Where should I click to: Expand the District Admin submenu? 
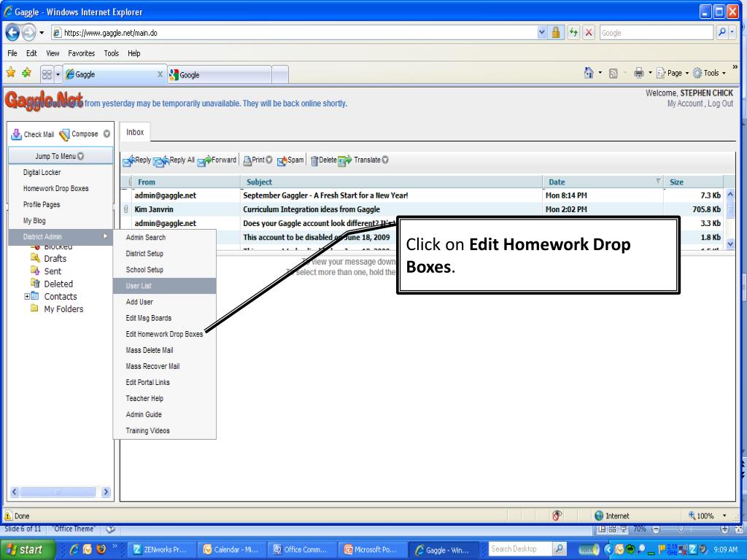pyautogui.click(x=61, y=237)
